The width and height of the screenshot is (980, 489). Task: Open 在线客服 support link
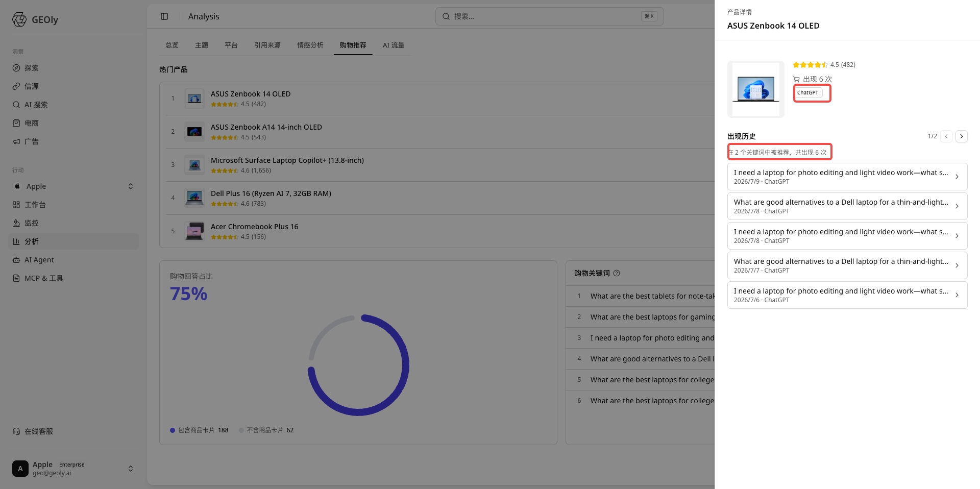73,431
